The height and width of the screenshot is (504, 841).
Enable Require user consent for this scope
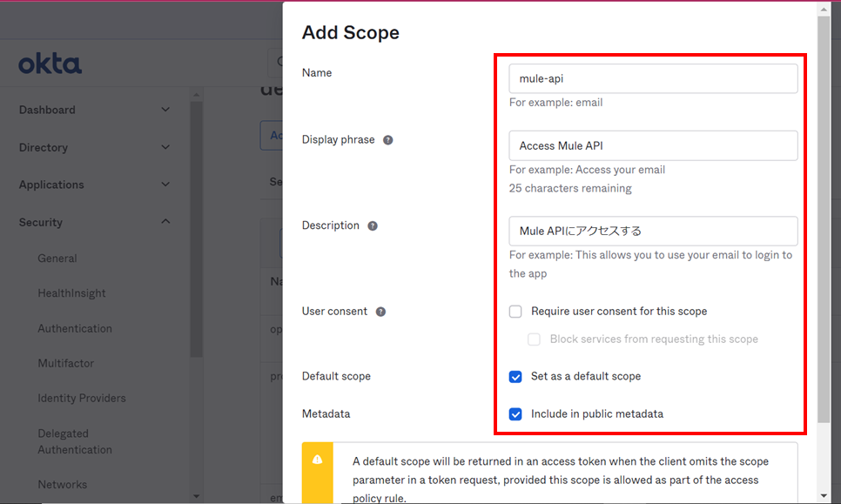pyautogui.click(x=515, y=312)
